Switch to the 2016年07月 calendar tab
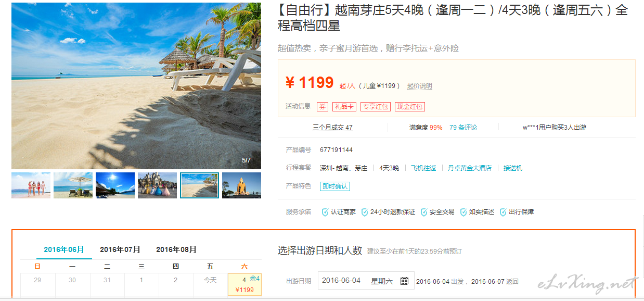The height and width of the screenshot is (301, 644). click(120, 249)
